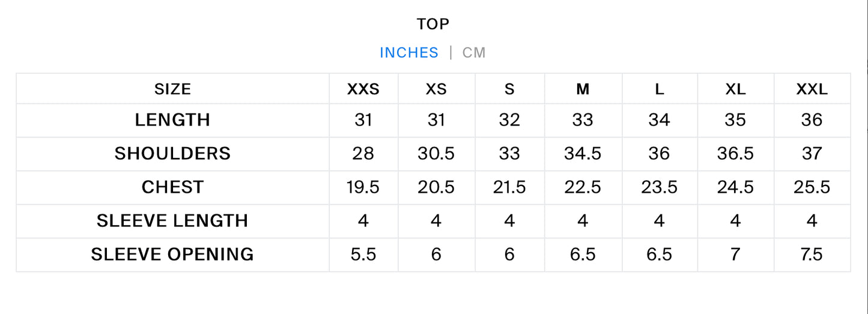The image size is (868, 314).
Task: Click the SHOULDERS row label
Action: tap(172, 154)
